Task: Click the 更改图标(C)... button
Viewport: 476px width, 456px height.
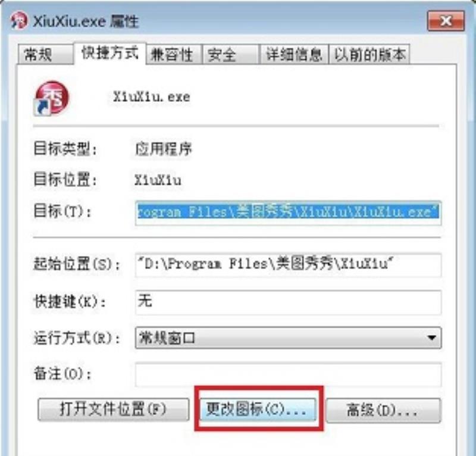Action: 258,409
